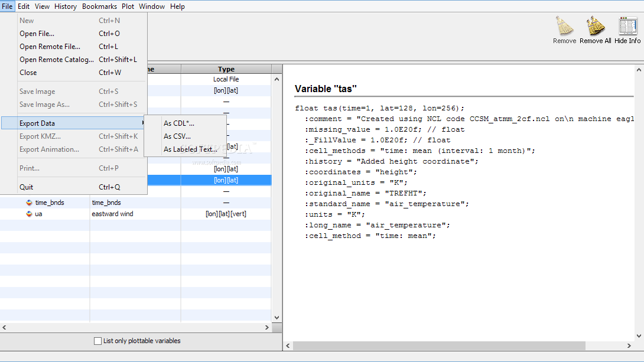644x362 pixels.
Task: Open the Help menu
Action: click(177, 6)
